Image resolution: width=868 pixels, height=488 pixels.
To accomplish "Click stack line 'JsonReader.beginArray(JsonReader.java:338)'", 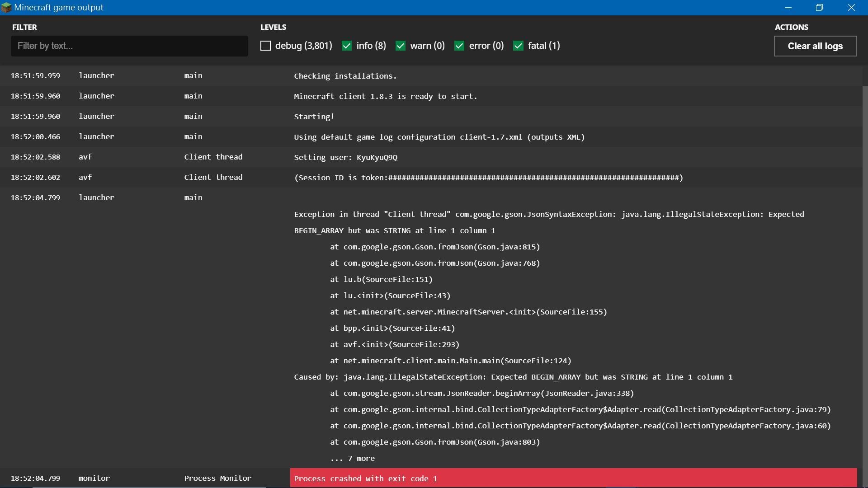I will 482,393.
